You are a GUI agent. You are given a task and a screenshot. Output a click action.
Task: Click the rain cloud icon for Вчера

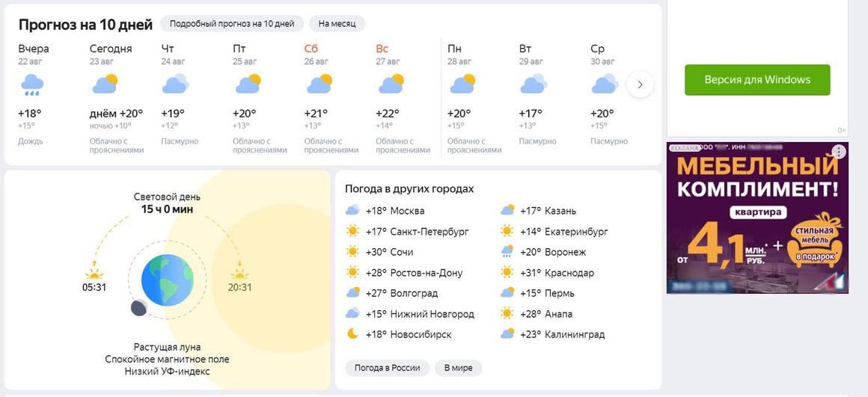pyautogui.click(x=32, y=85)
